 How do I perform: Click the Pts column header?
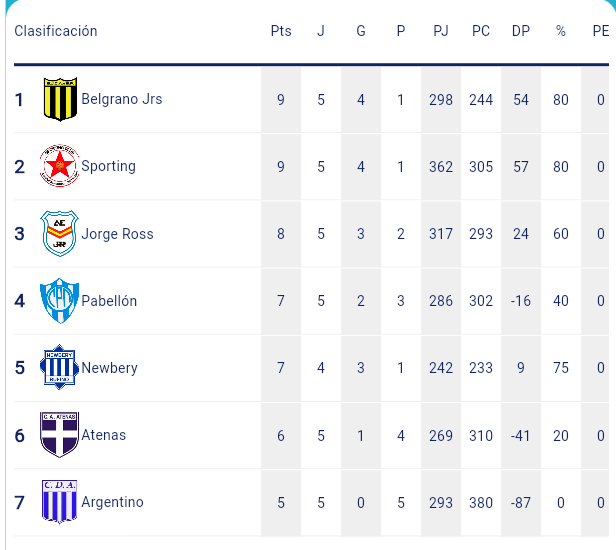coord(281,31)
